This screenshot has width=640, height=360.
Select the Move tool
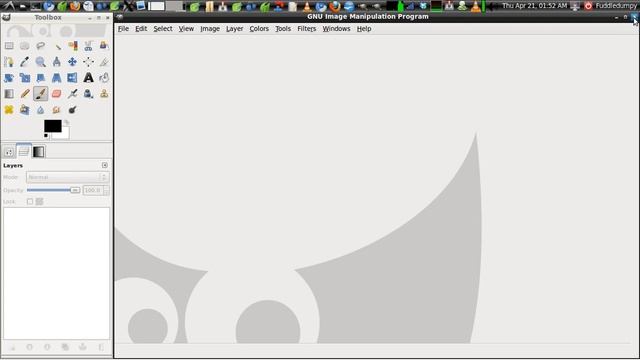tap(72, 62)
